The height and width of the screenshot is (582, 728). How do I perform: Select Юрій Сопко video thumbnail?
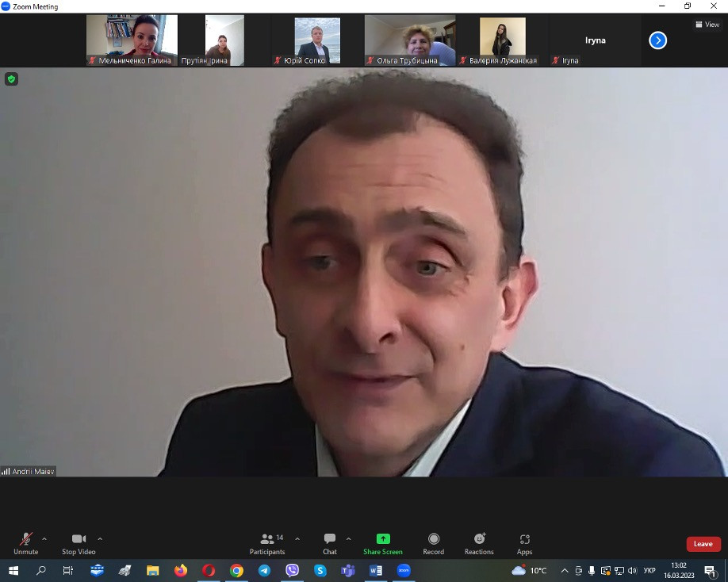tap(317, 40)
